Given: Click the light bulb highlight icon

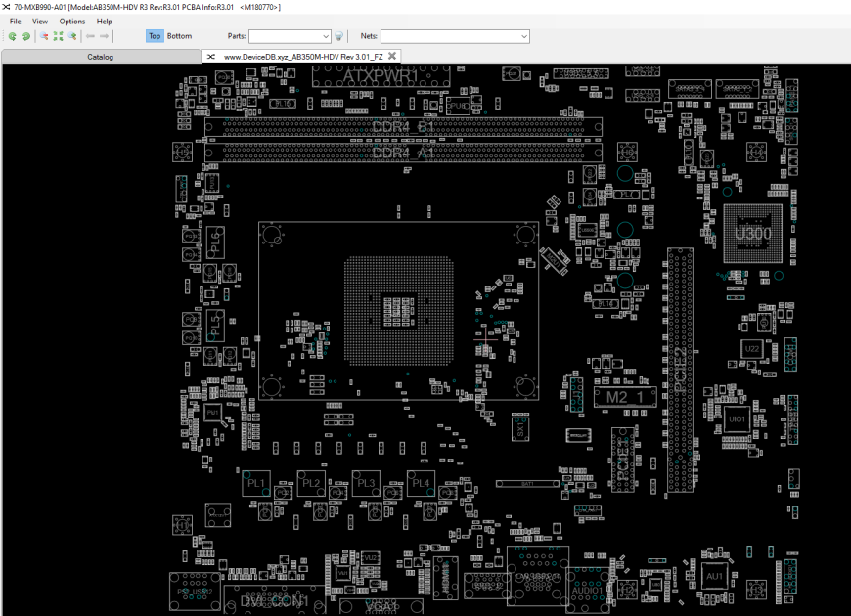Looking at the screenshot, I should coord(338,36).
